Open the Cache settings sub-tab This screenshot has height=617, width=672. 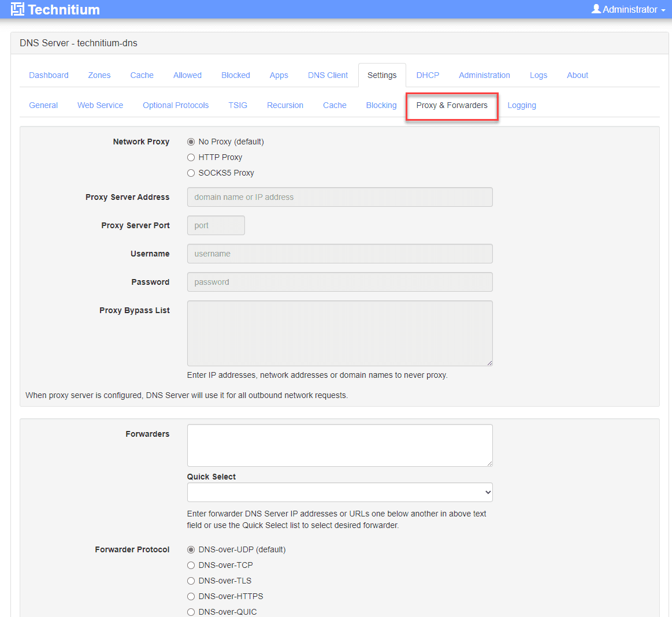coord(335,105)
